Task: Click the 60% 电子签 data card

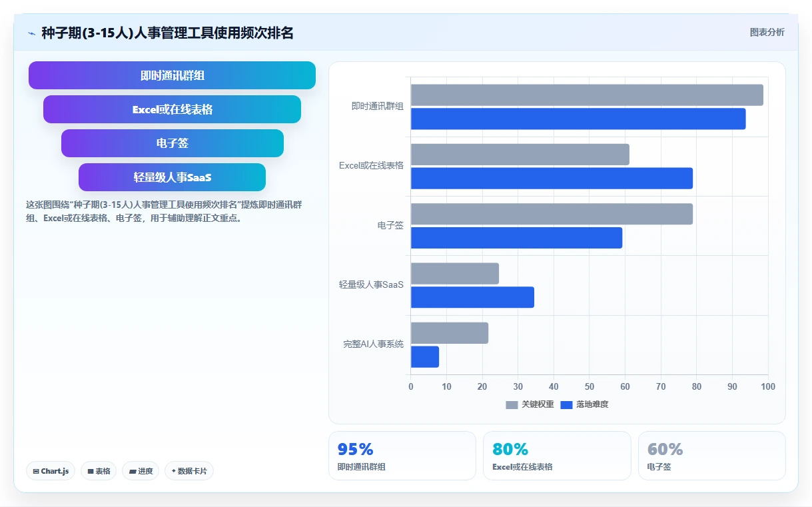Action: tap(712, 456)
